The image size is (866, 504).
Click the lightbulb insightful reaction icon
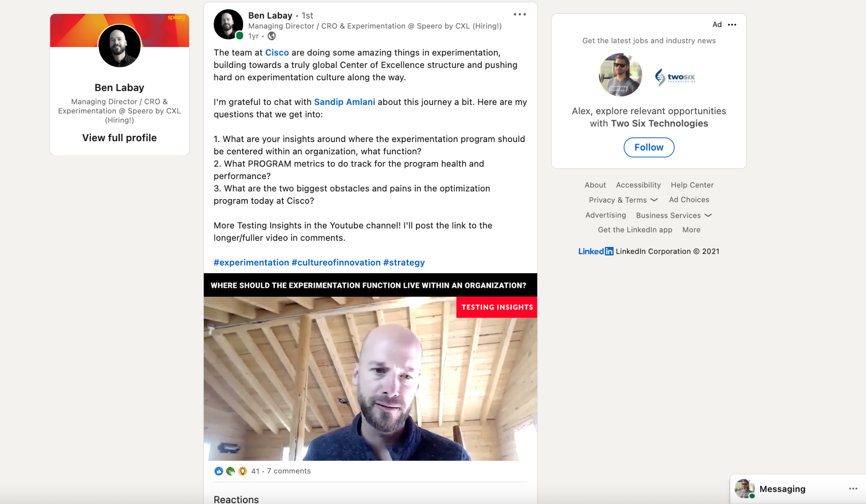[x=243, y=471]
